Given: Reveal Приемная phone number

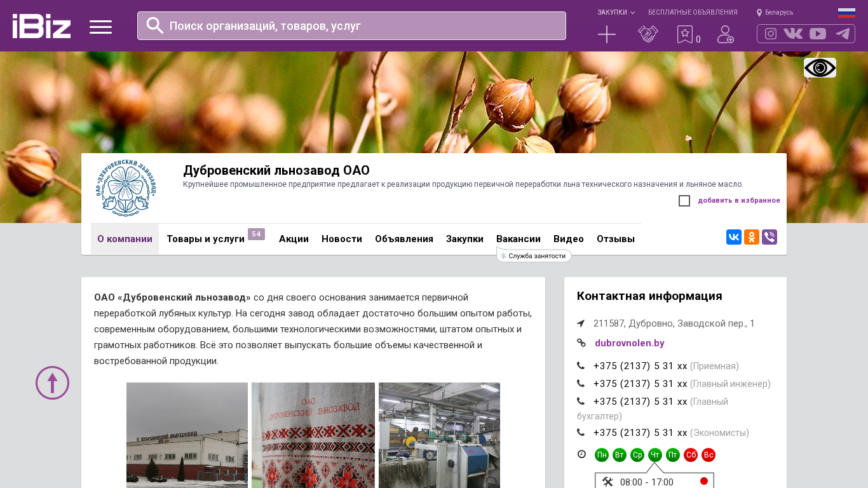Looking at the screenshot, I should coord(640,366).
